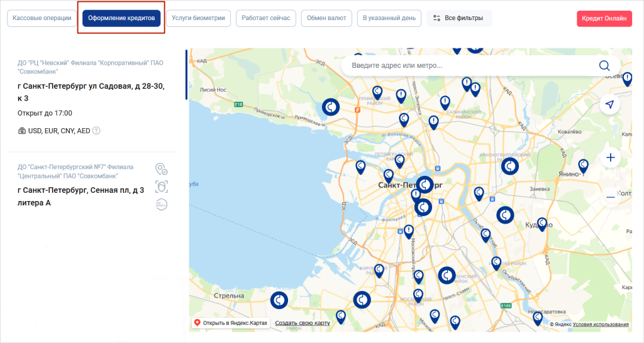Click the red pin icon by Яндекс.Картах
Viewport: 644px width, 343px height.
point(197,323)
